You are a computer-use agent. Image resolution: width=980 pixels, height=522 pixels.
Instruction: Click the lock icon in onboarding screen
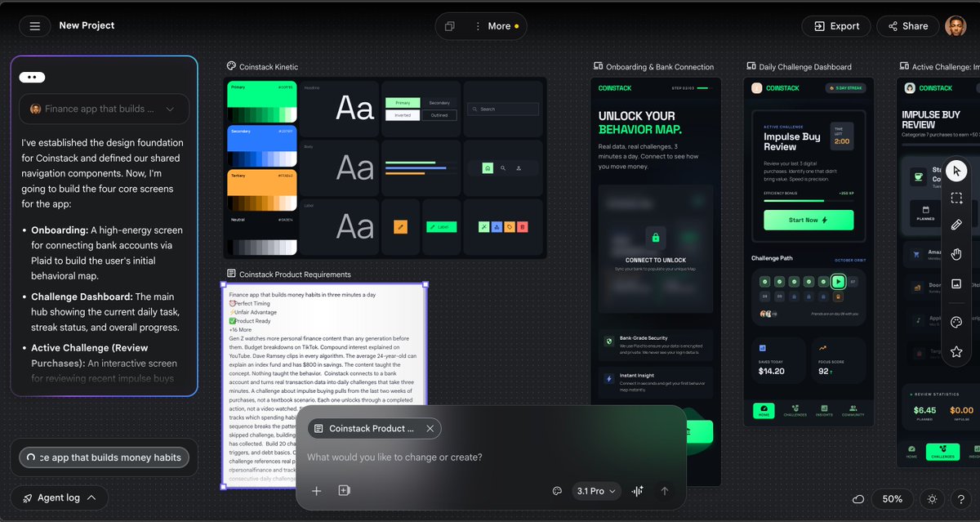654,239
